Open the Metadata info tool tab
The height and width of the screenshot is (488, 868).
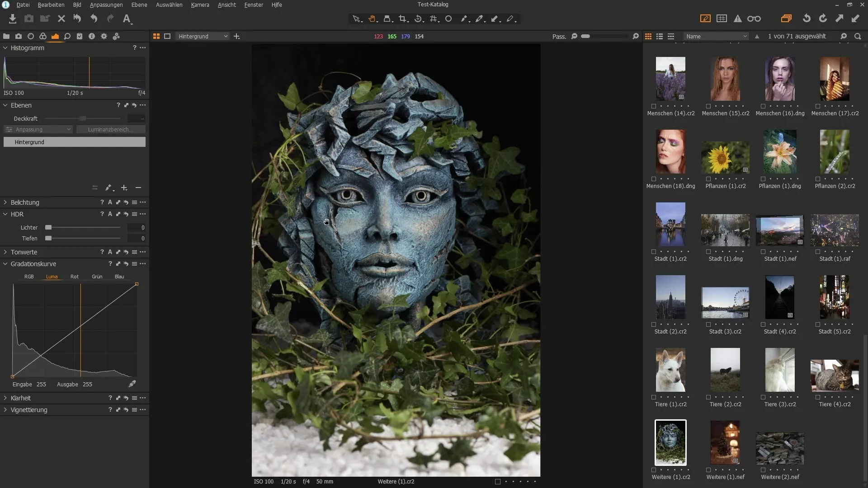click(92, 36)
